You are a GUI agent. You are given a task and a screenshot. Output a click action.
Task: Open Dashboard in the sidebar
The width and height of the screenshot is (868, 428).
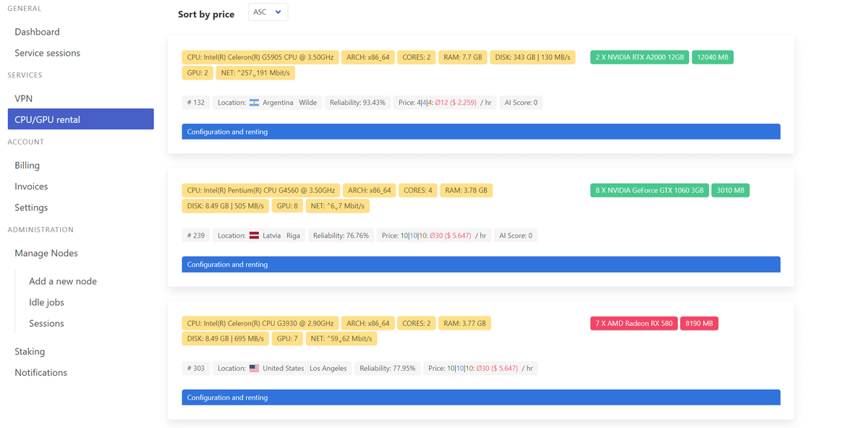[37, 32]
